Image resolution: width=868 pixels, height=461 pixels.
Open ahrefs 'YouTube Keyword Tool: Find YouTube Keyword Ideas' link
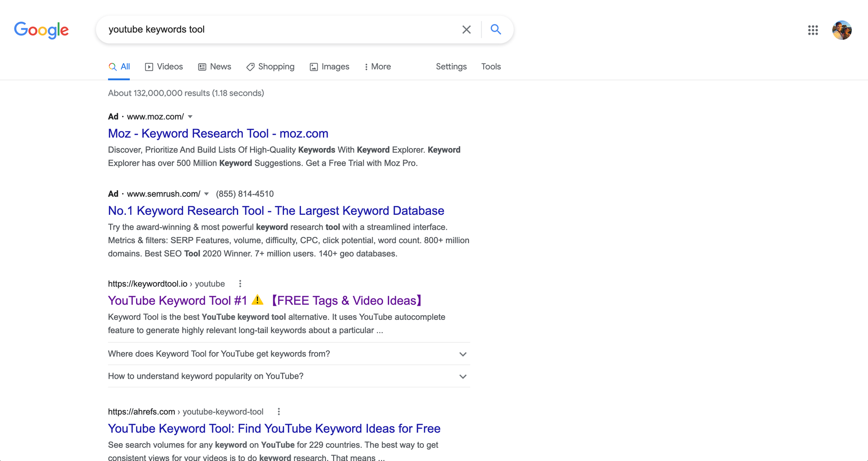[274, 428]
